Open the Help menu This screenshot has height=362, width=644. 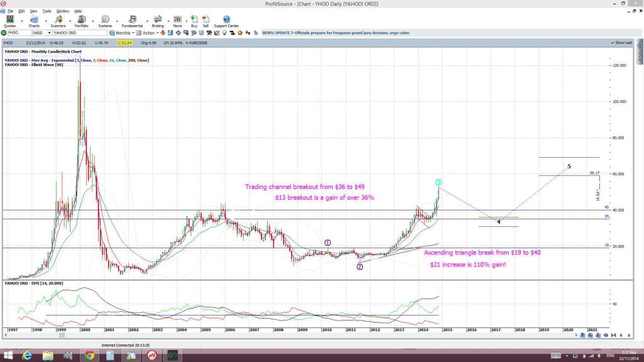pyautogui.click(x=77, y=11)
